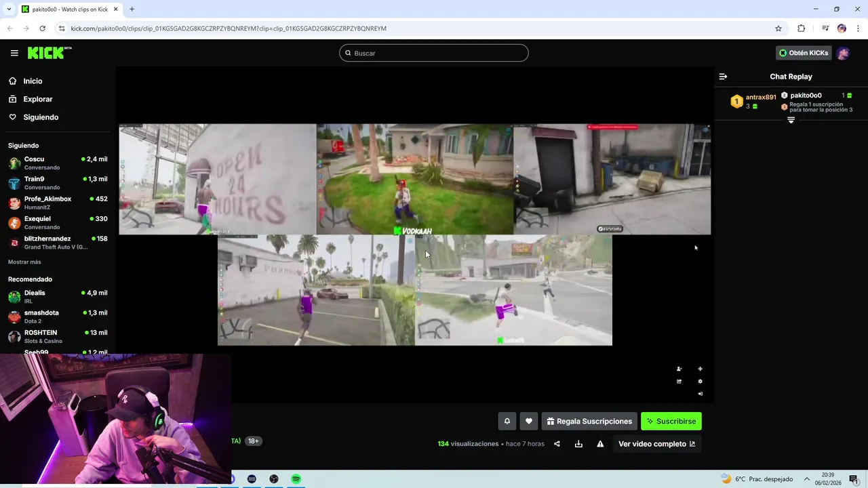This screenshot has height=488, width=868.
Task: Close the Watch clips on Kick tab
Action: (116, 9)
